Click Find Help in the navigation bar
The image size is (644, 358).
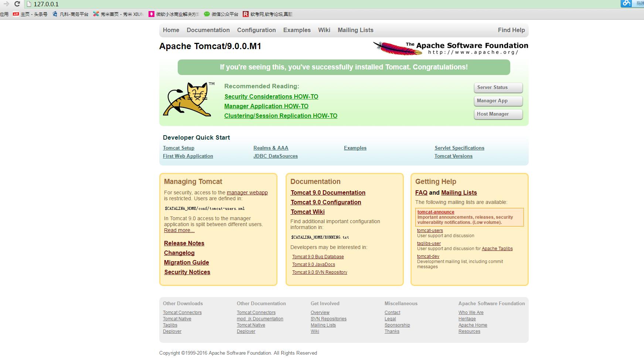coord(511,30)
